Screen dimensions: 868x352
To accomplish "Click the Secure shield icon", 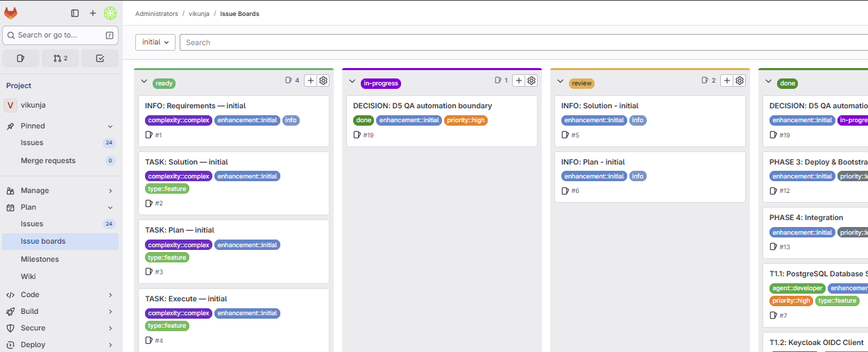I will point(10,328).
